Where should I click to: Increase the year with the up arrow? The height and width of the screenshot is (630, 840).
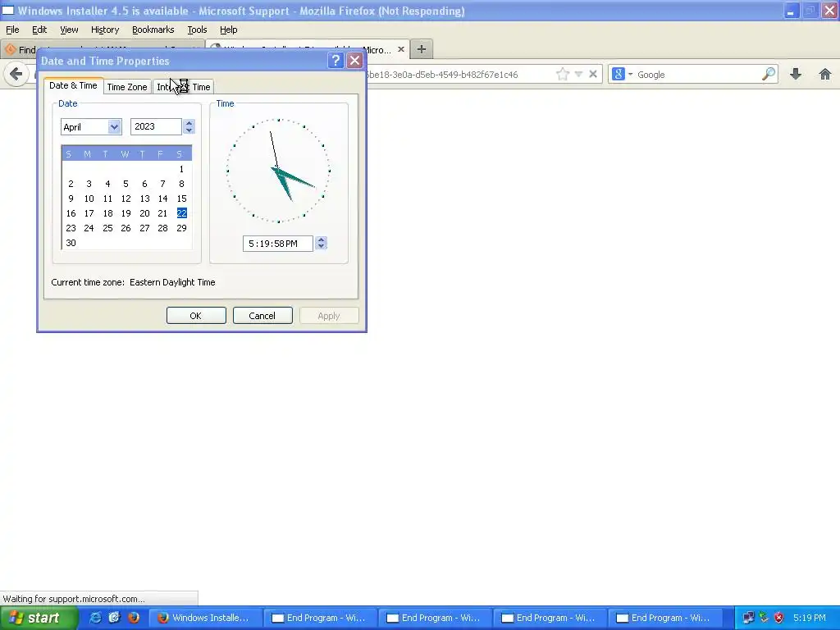point(189,123)
